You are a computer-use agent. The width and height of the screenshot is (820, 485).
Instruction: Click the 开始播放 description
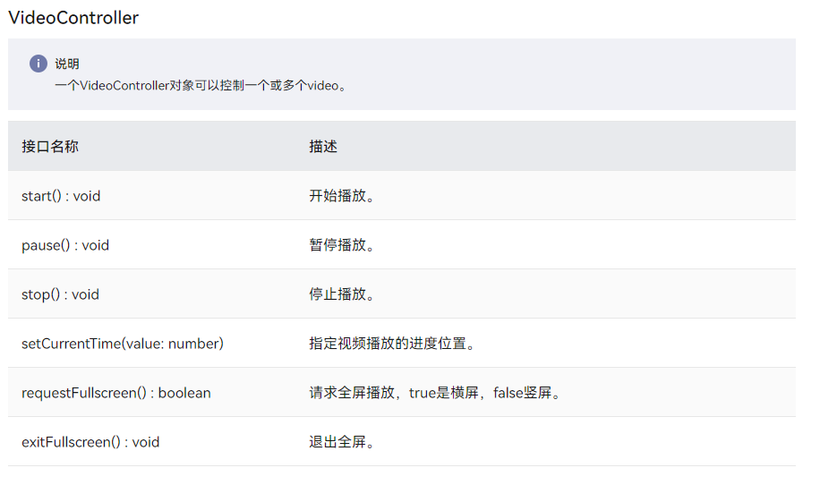(x=342, y=196)
